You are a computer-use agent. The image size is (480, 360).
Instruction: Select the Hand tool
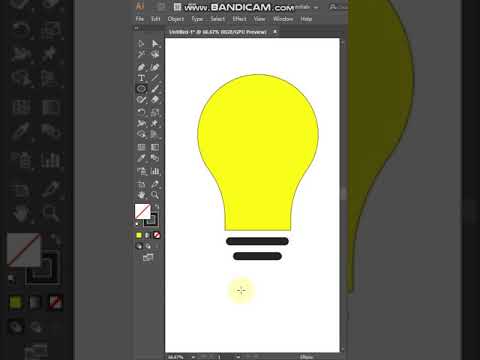pyautogui.click(x=141, y=195)
